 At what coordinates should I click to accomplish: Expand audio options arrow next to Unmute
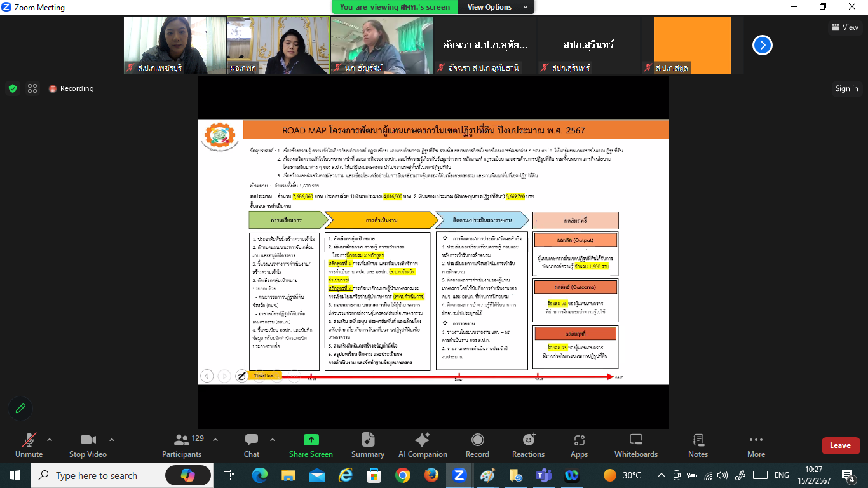pyautogui.click(x=50, y=440)
